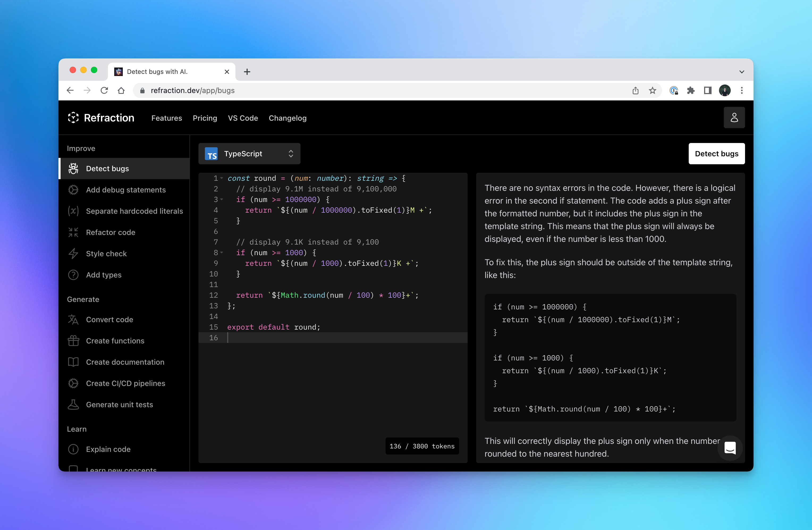This screenshot has height=530, width=812.
Task: Click the Generate unit tests flask icon
Action: coord(73,405)
